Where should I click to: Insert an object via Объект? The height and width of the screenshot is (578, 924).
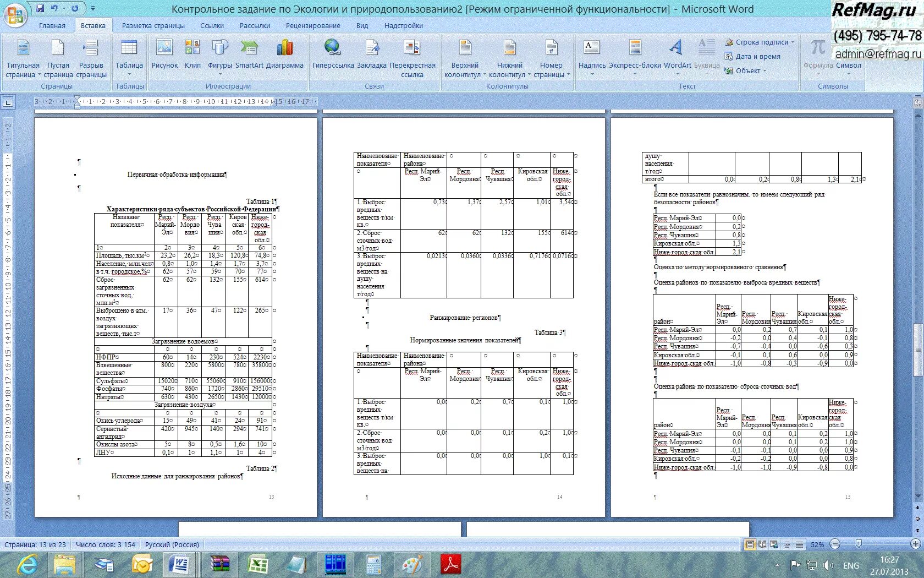tap(743, 70)
